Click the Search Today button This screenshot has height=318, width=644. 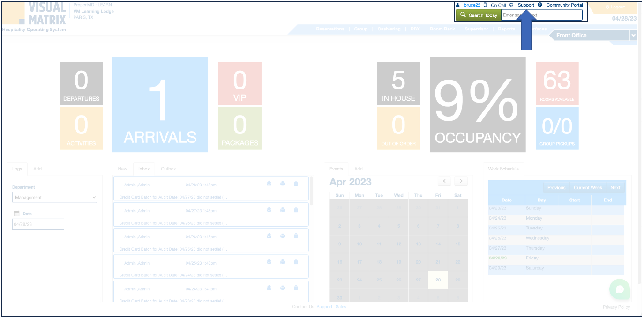click(x=479, y=15)
